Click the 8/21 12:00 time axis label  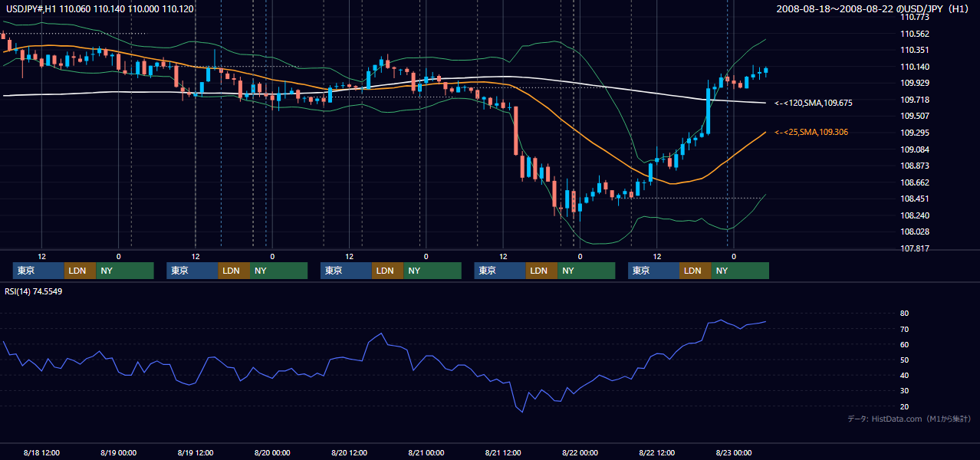503,452
